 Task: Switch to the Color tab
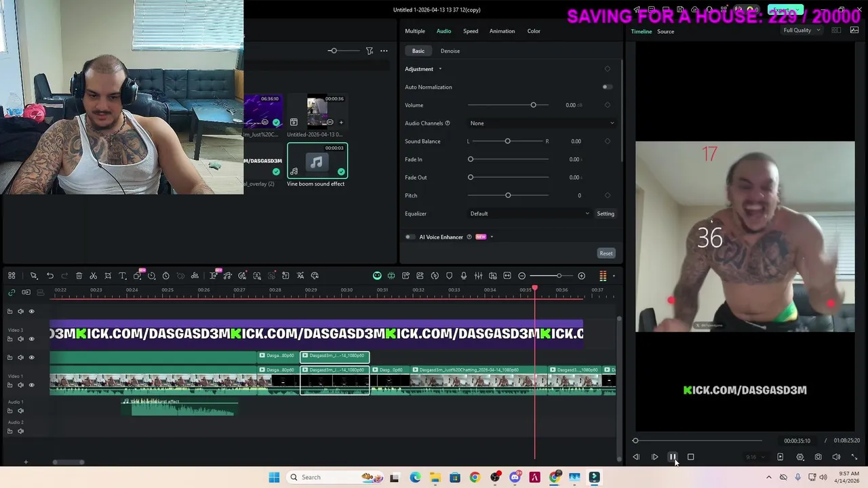(x=534, y=31)
